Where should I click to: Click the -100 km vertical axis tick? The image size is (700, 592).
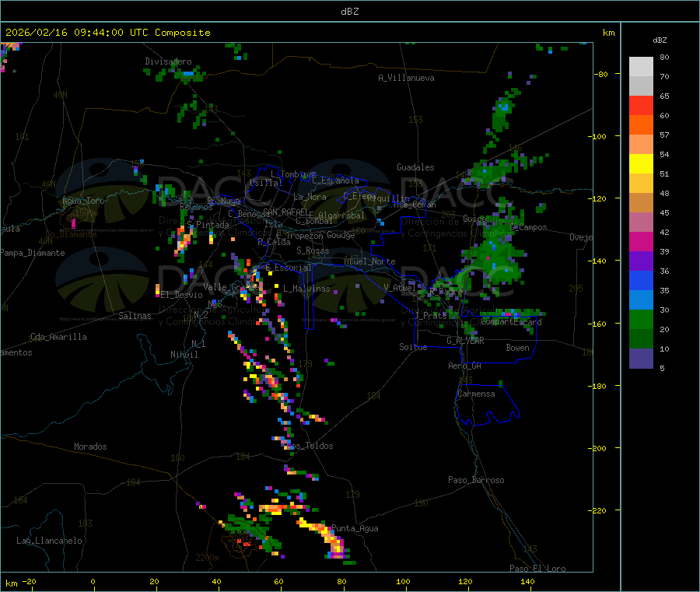[x=599, y=136]
